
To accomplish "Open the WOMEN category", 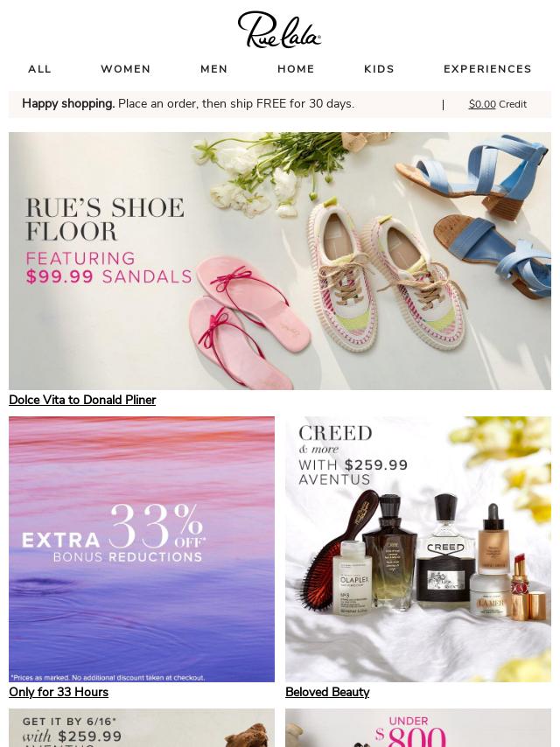I will (125, 69).
